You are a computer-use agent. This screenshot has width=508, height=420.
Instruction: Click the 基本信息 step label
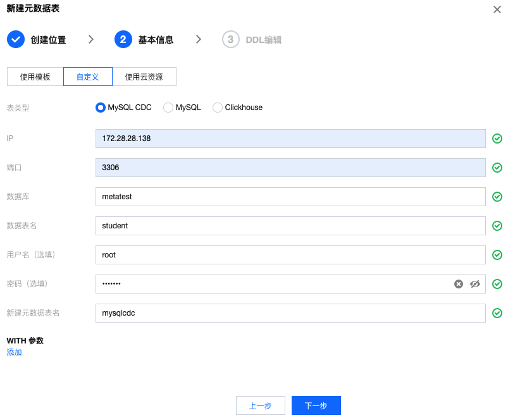coord(156,40)
